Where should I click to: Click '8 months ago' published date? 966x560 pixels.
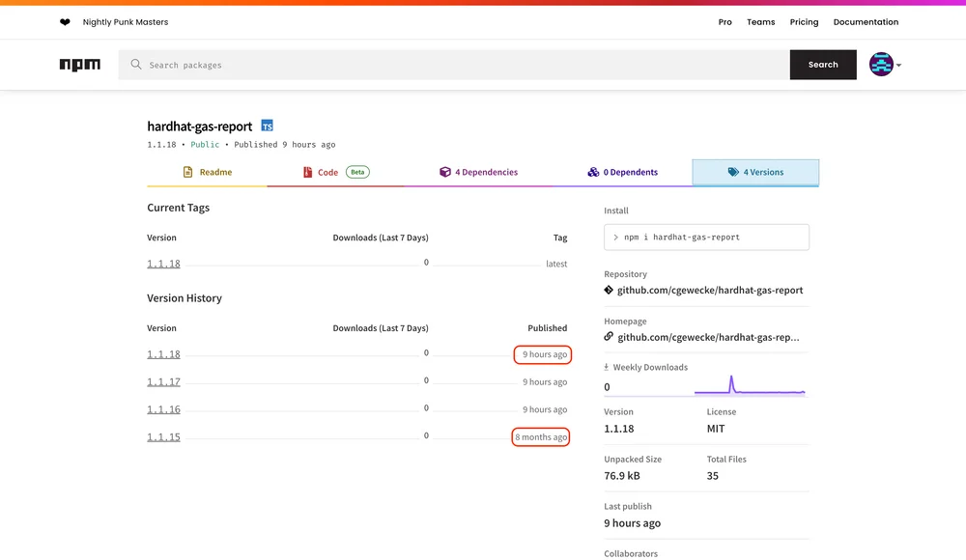541,436
